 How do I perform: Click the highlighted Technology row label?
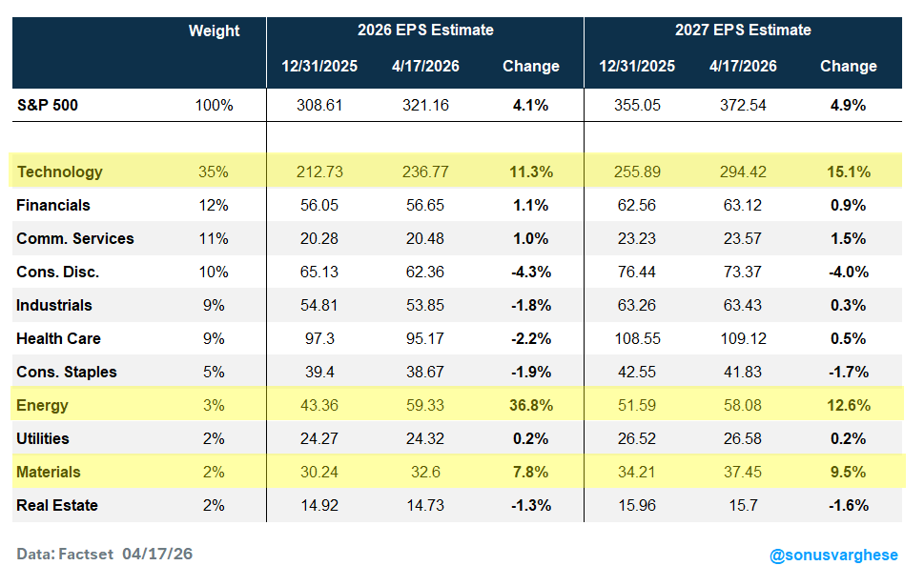[59, 172]
